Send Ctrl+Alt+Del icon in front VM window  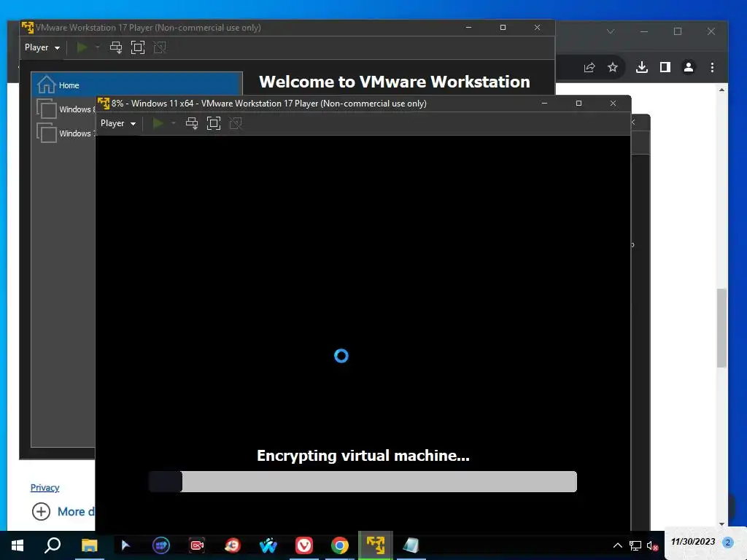[x=192, y=123]
